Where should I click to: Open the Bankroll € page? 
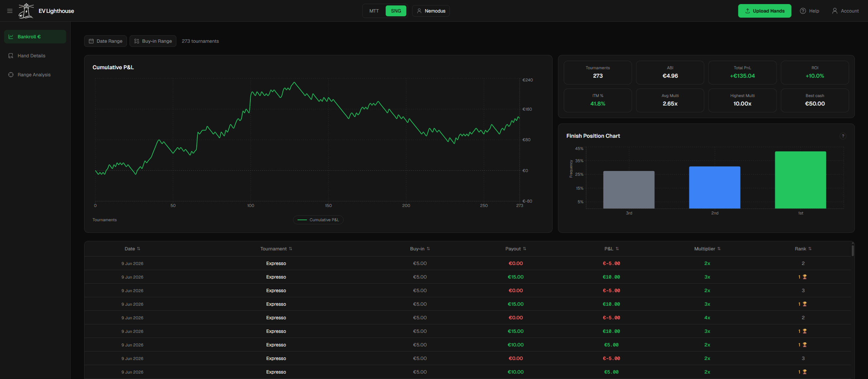[x=35, y=37]
